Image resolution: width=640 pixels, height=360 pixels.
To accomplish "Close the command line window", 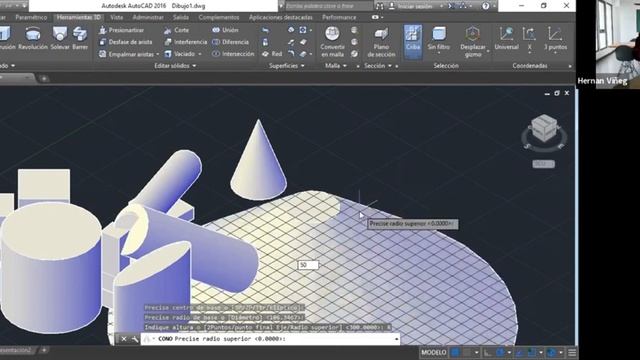I will coord(124,339).
